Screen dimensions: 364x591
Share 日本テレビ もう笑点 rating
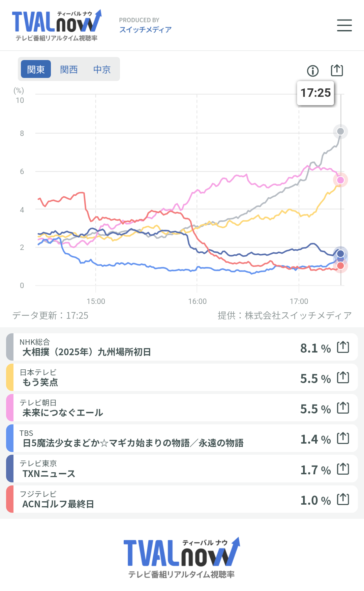pyautogui.click(x=343, y=377)
